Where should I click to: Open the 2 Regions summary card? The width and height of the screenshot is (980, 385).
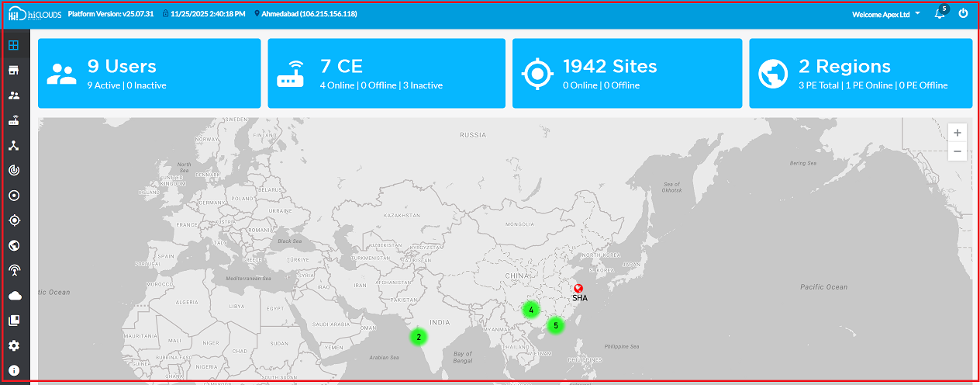tap(861, 74)
